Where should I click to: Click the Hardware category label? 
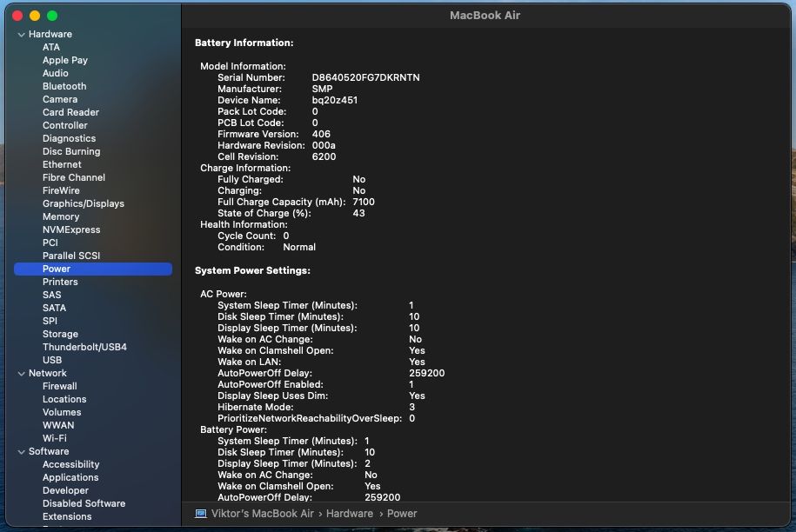click(x=50, y=34)
